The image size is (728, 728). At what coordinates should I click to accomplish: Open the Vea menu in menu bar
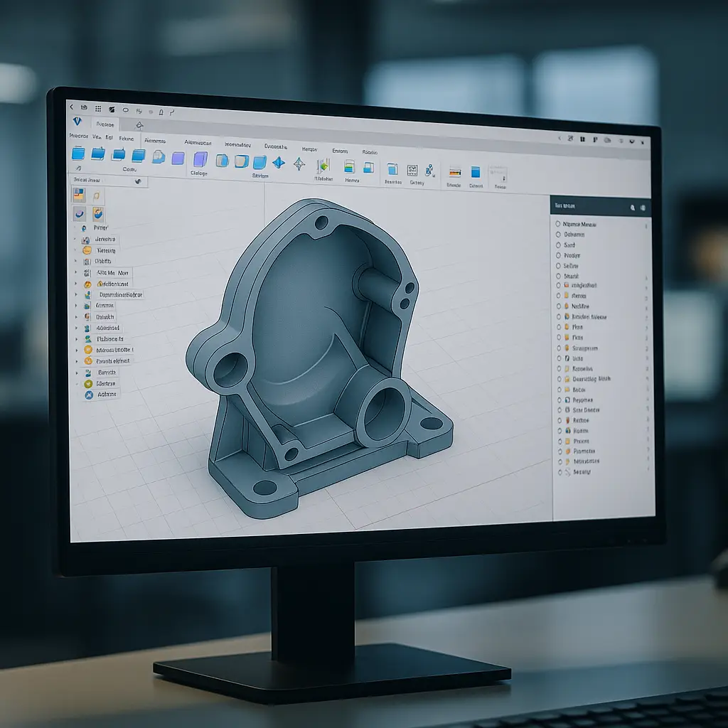coord(97,136)
